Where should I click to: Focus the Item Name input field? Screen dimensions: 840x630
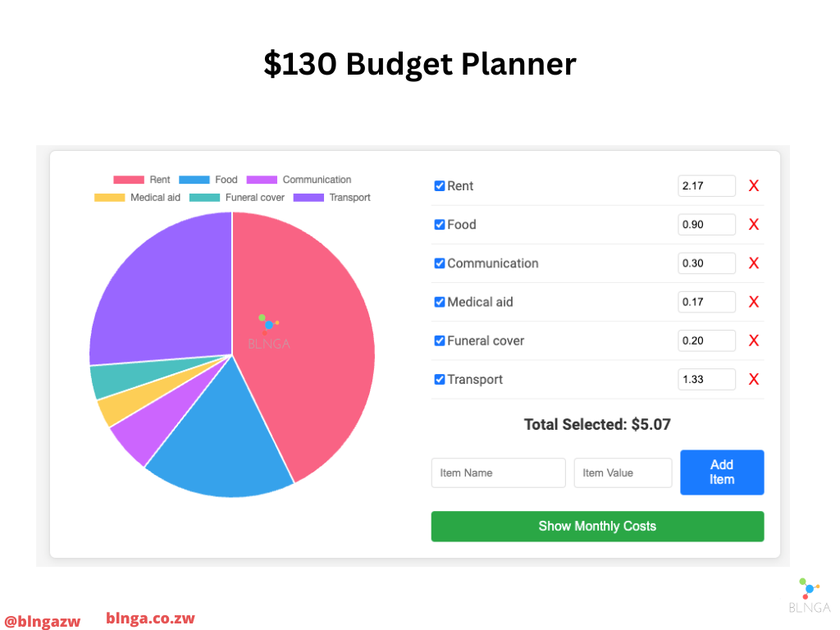pyautogui.click(x=498, y=473)
